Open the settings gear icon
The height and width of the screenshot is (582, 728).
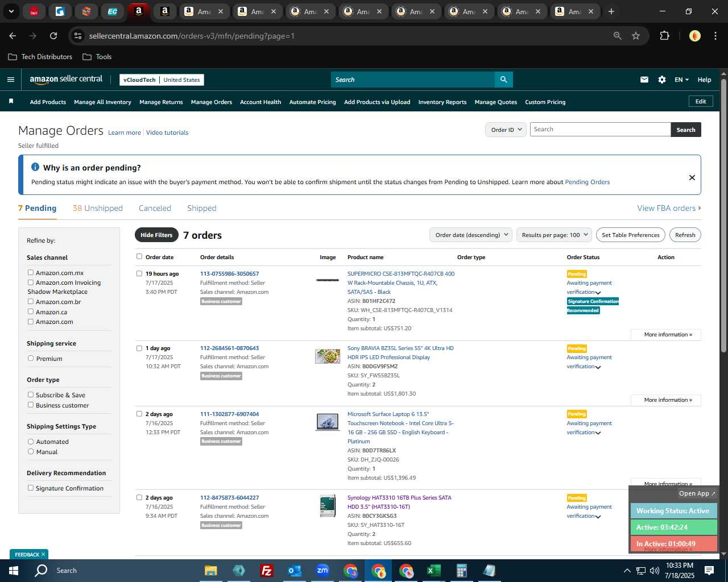click(662, 80)
